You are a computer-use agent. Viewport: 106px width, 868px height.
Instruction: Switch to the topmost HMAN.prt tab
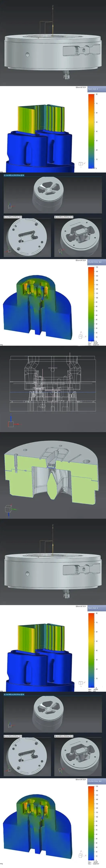click(x=63, y=217)
